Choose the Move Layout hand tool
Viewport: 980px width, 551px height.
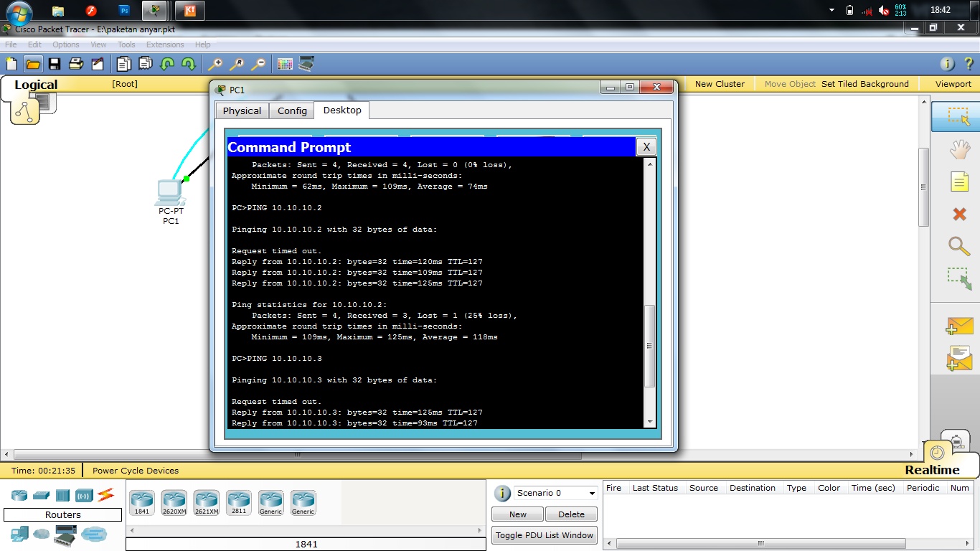[x=959, y=149]
